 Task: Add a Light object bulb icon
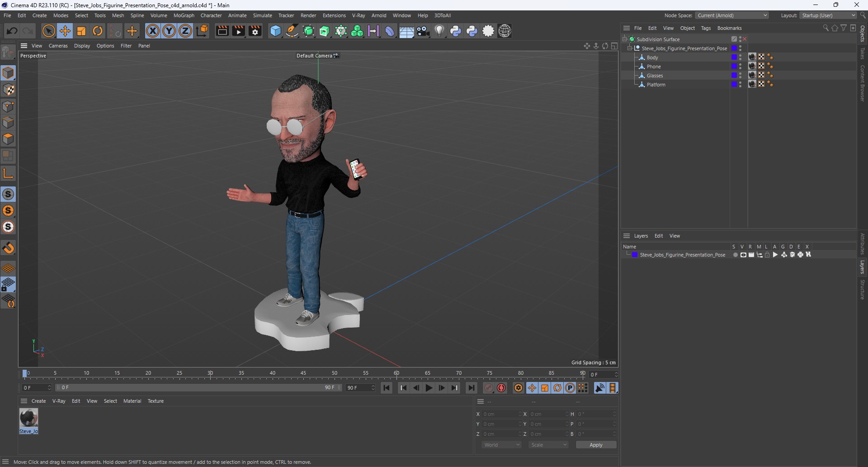point(439,31)
